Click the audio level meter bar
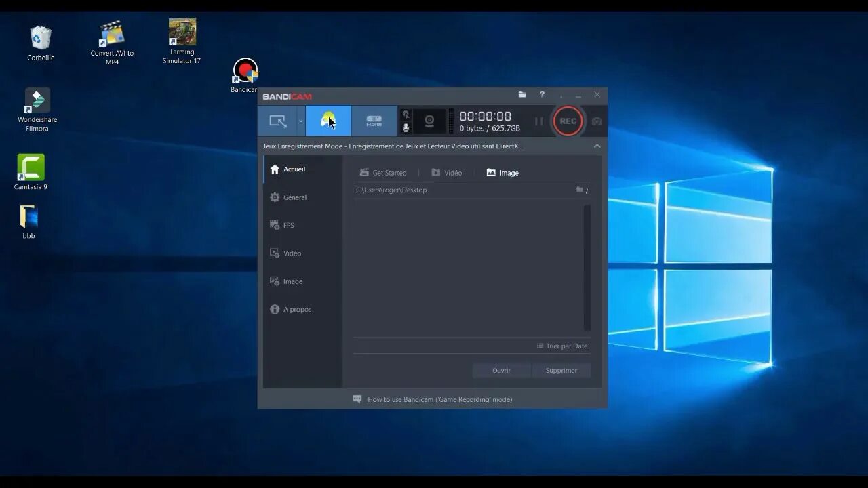 450,121
